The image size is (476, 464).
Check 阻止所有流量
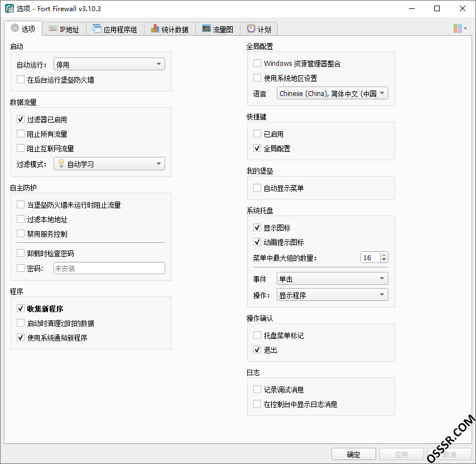(x=21, y=133)
